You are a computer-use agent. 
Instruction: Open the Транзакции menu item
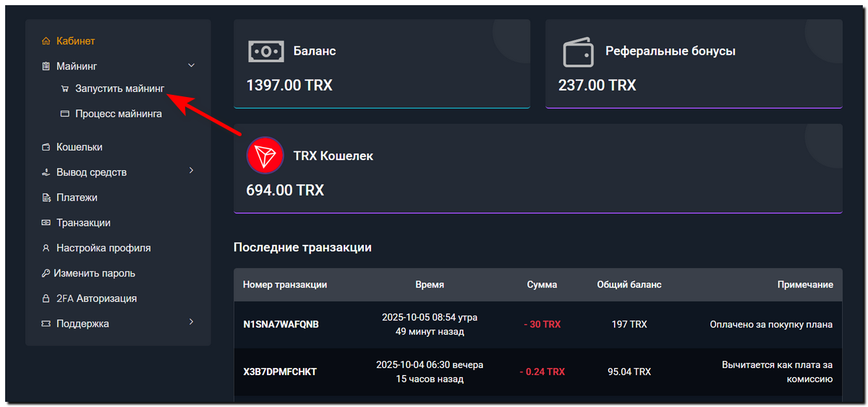pyautogui.click(x=83, y=222)
